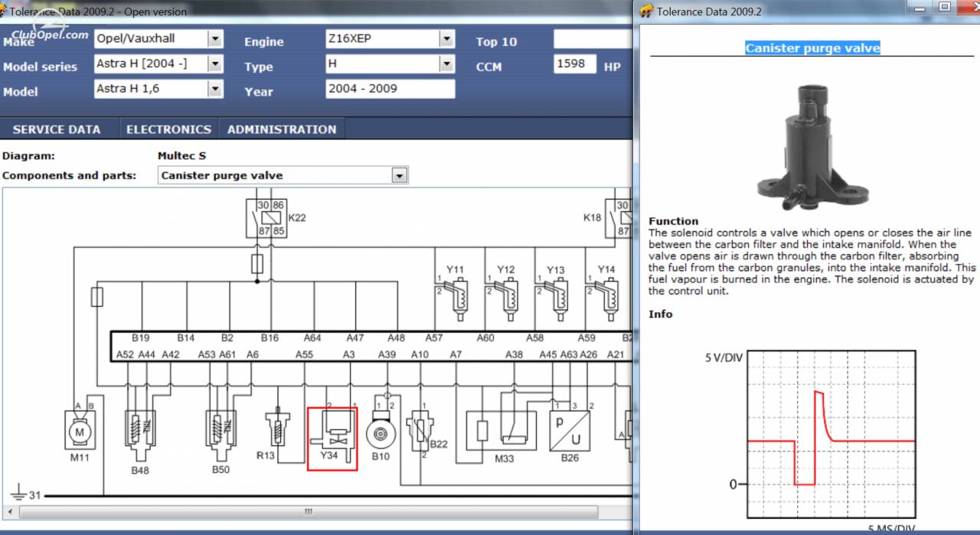Click the info window title bar icon
This screenshot has width=980, height=535.
click(646, 11)
